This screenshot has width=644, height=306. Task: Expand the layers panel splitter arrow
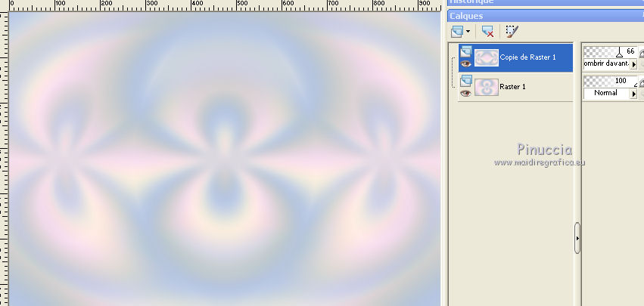coord(577,238)
